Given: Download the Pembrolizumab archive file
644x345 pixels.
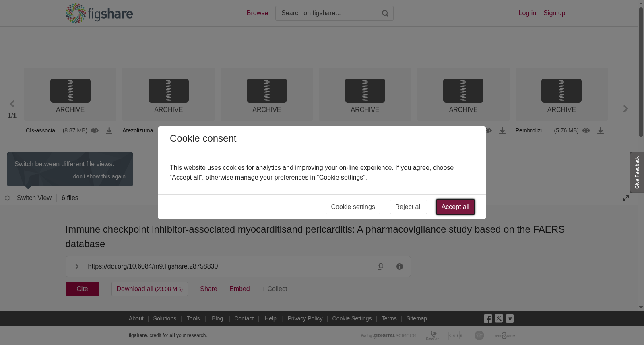Looking at the screenshot, I should pyautogui.click(x=601, y=131).
